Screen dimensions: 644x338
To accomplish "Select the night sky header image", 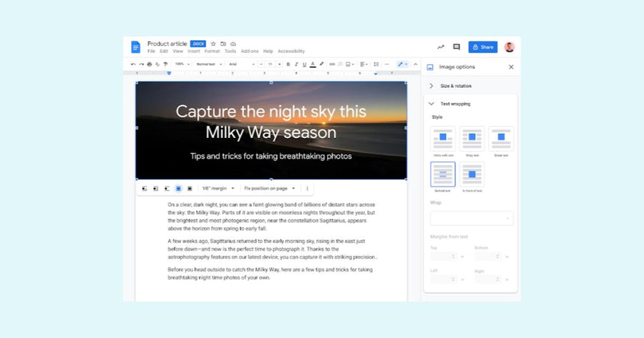I will tap(271, 131).
